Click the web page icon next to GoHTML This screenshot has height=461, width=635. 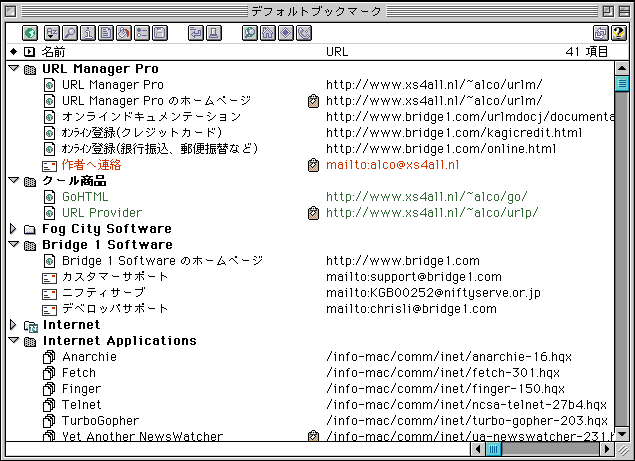(x=49, y=197)
